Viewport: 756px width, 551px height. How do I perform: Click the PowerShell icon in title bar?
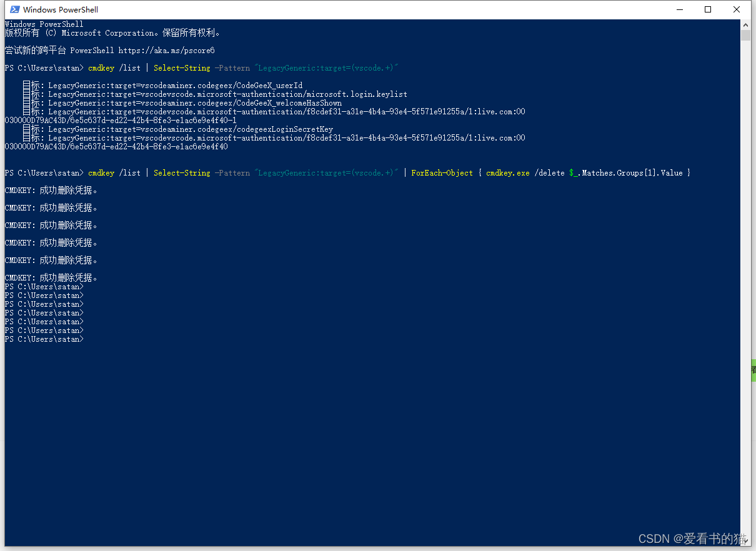coord(14,9)
